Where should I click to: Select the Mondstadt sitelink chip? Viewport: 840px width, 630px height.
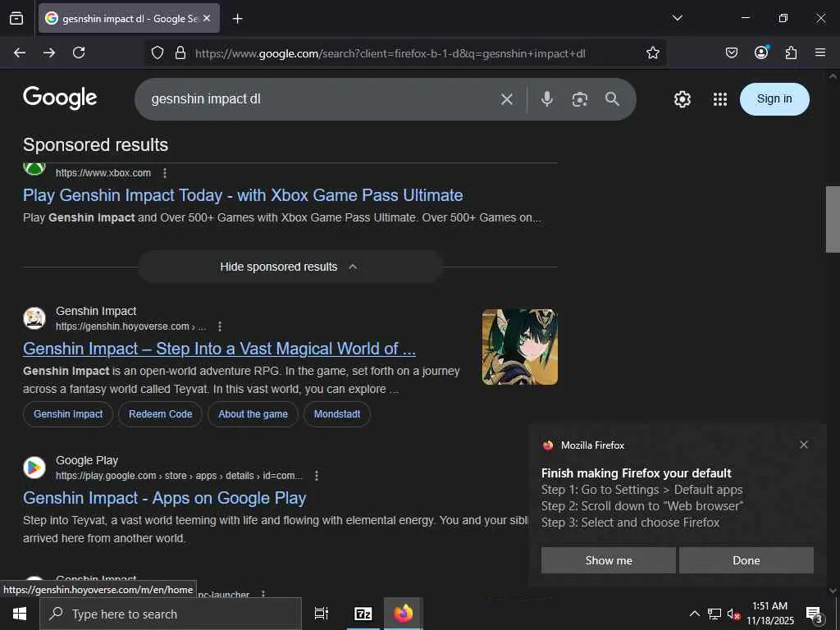(337, 414)
